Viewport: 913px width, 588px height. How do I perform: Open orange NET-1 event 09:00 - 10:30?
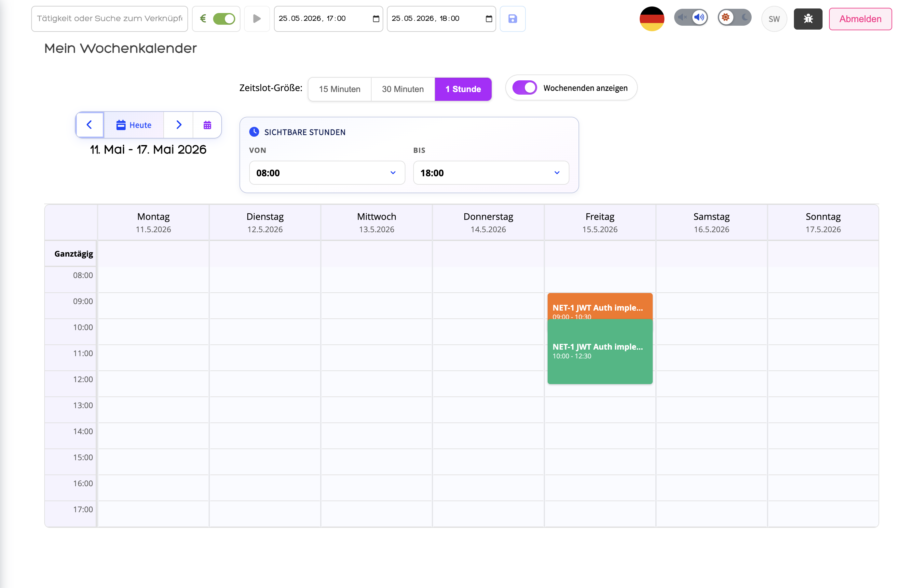coord(600,306)
